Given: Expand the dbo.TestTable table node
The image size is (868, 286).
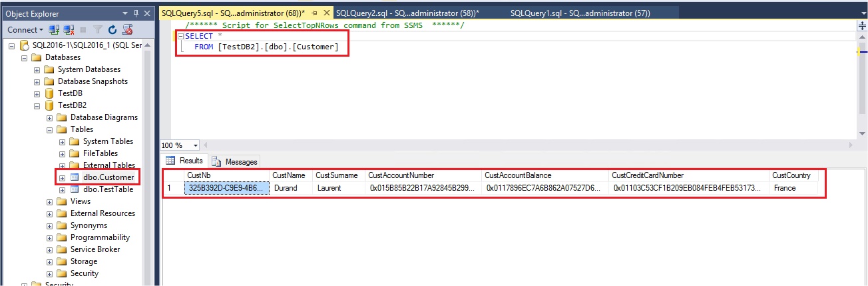Looking at the screenshot, I should click(x=63, y=189).
